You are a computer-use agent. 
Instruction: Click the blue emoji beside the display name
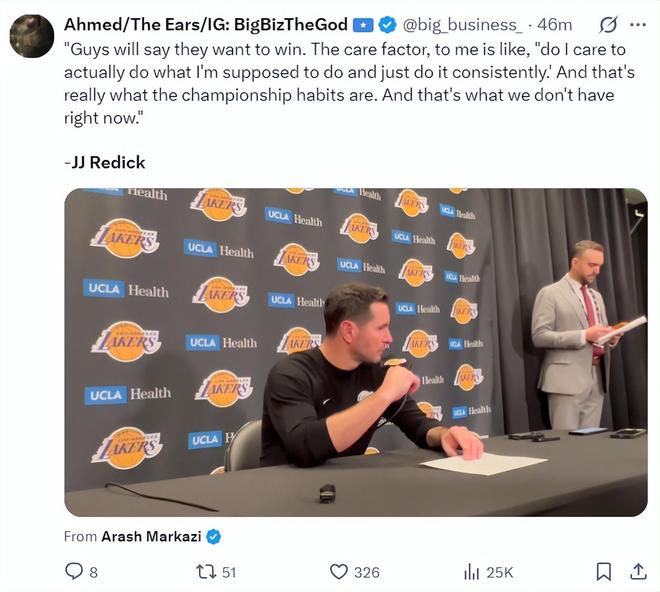[364, 24]
